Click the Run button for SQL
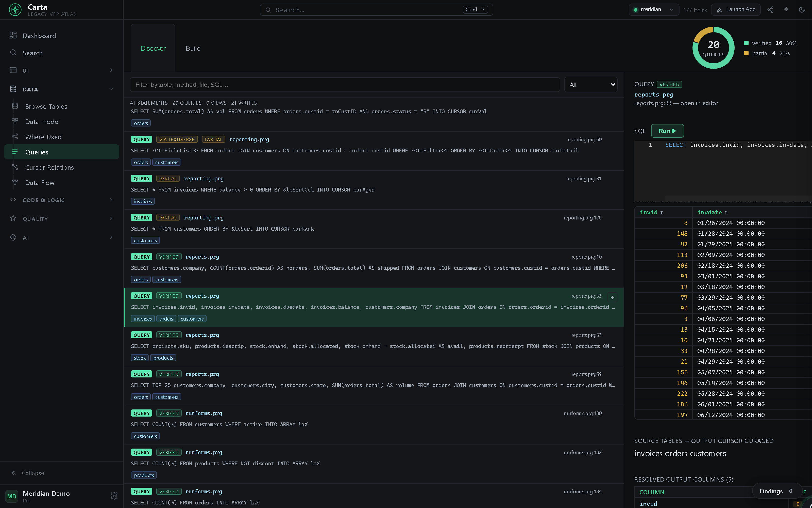Image resolution: width=812 pixels, height=508 pixels. click(x=667, y=131)
